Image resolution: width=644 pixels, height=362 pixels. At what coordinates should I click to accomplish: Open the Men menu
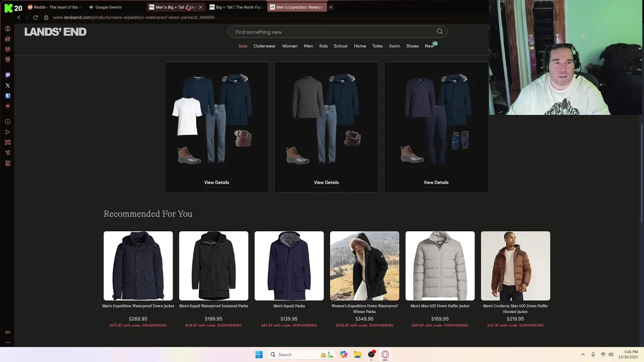(308, 46)
